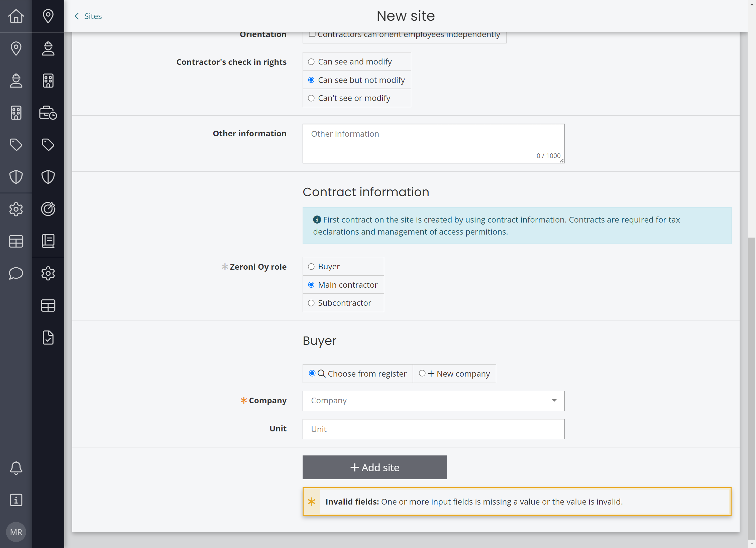Viewport: 756px width, 548px height.
Task: Select Main contractor role
Action: coord(343,285)
